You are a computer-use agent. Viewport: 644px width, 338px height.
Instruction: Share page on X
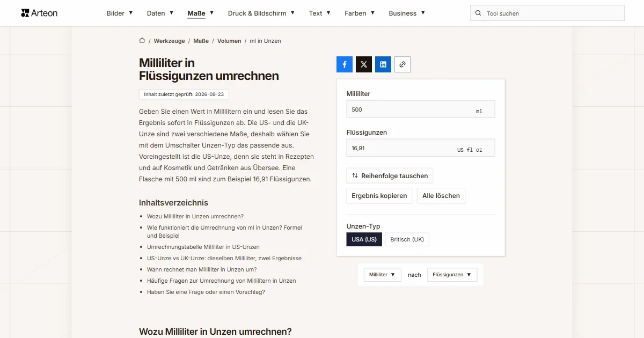pos(364,64)
